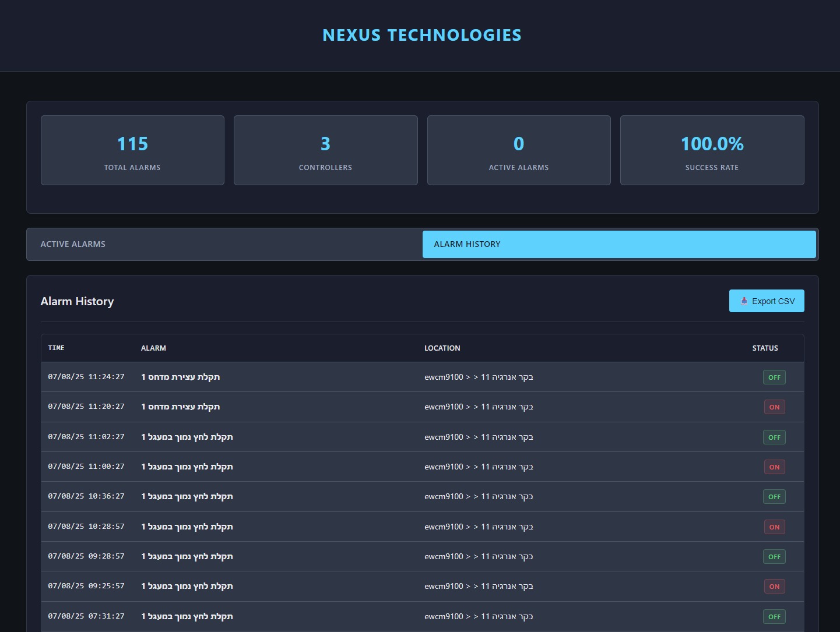
Task: Select the ALARM HISTORY tab
Action: 619,244
